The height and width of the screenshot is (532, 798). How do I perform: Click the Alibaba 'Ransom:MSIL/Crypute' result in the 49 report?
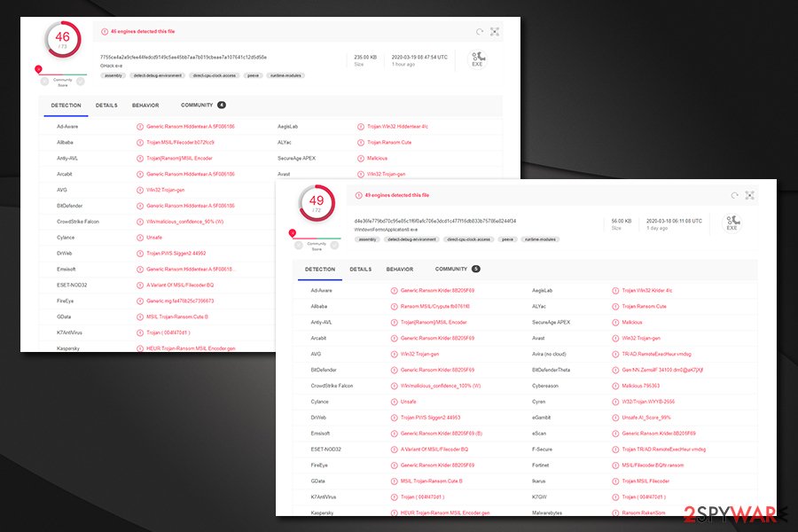(x=434, y=307)
